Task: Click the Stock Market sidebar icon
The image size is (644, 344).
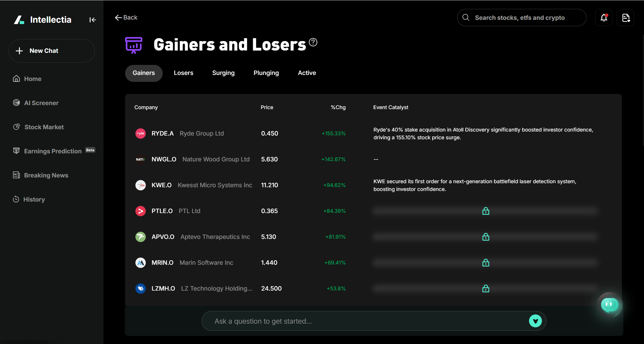Action: tap(16, 127)
